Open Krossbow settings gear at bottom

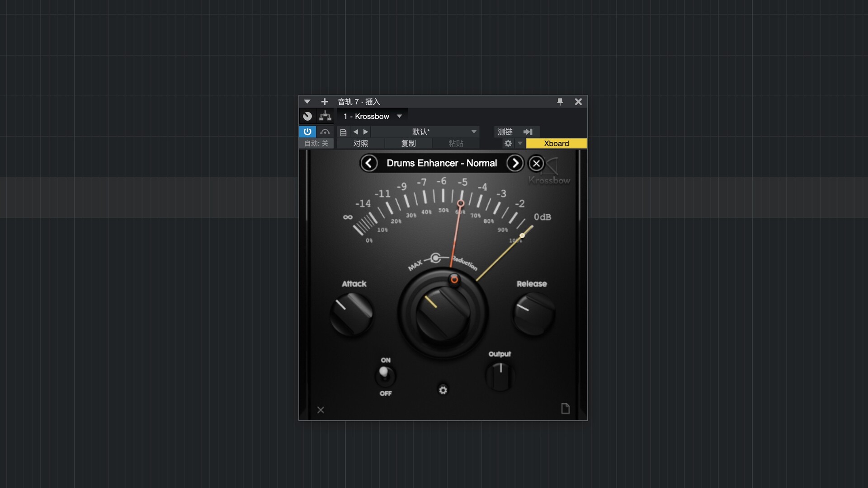click(x=443, y=390)
